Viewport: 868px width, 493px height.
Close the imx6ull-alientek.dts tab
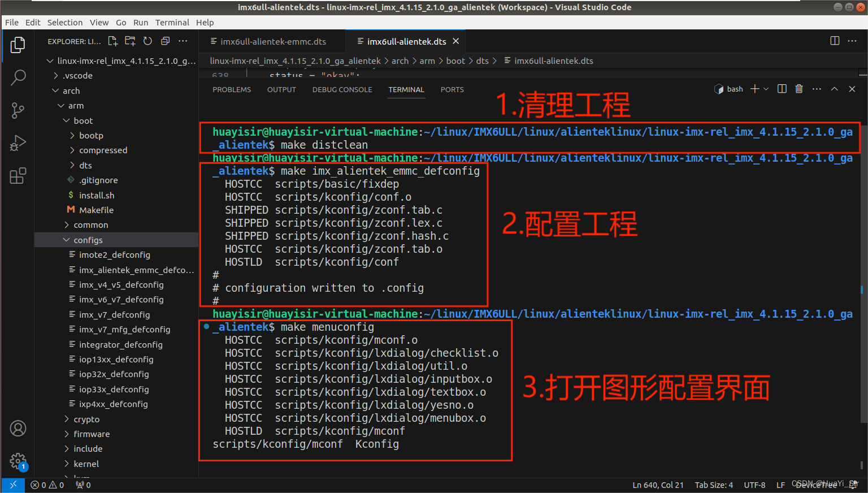tap(455, 41)
